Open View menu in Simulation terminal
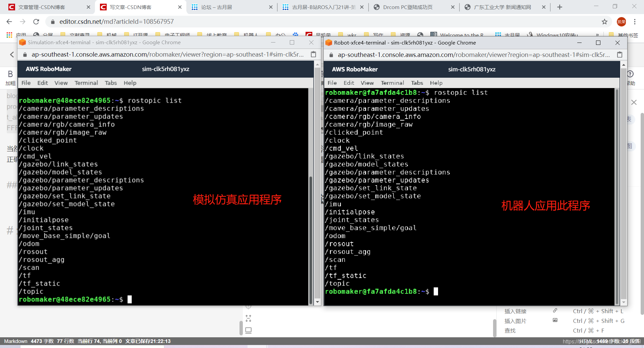The width and height of the screenshot is (644, 348). (61, 83)
